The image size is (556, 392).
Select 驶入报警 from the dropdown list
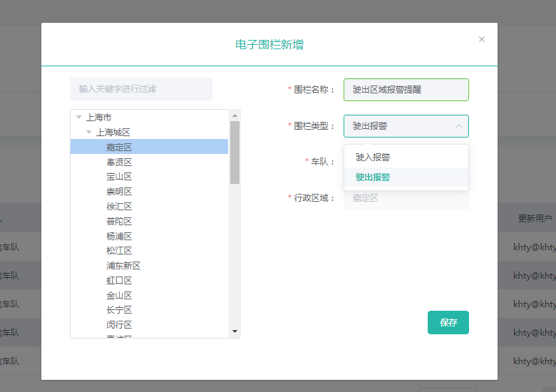tap(373, 158)
